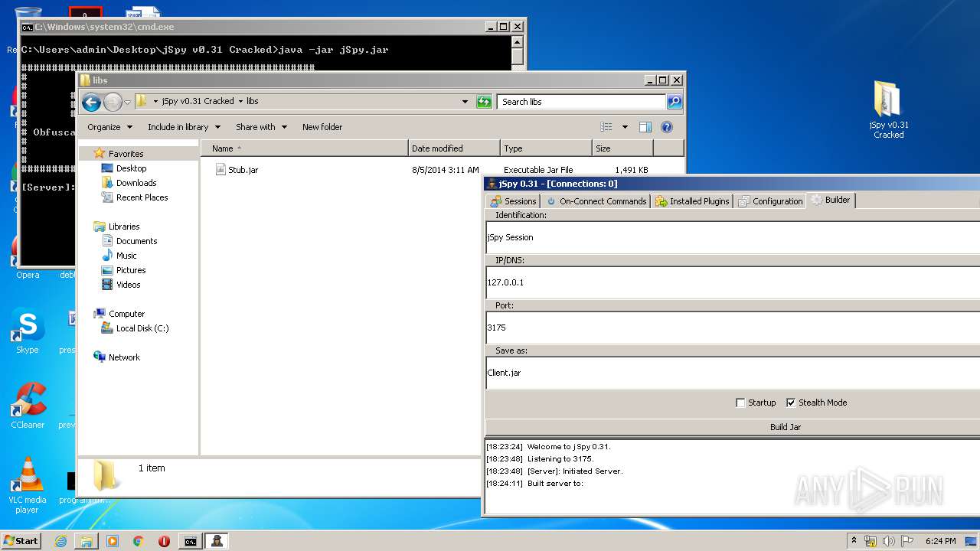Switch to the Configuration tab
Viewport: 980px width, 551px height.
pos(770,201)
